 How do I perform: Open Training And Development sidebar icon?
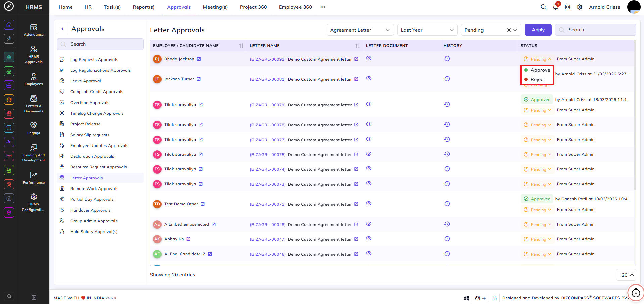point(34,153)
